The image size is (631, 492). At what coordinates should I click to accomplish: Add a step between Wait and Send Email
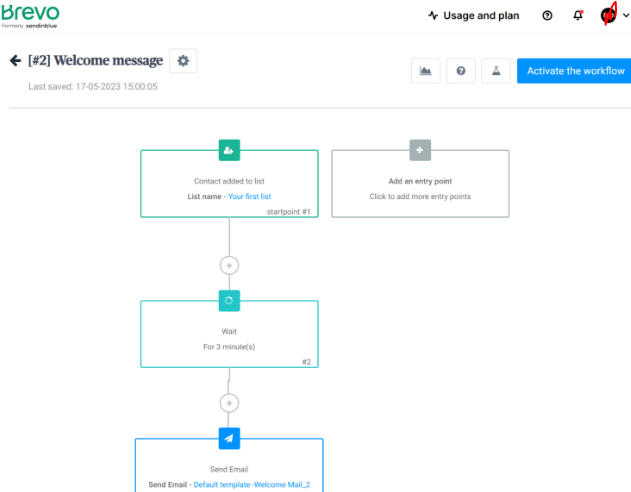(229, 403)
